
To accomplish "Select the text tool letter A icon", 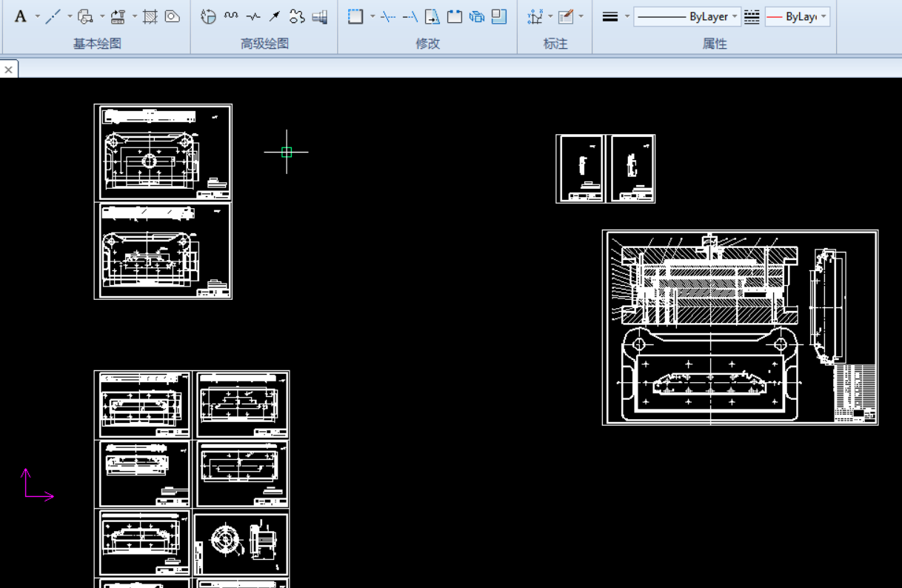I will tap(20, 16).
